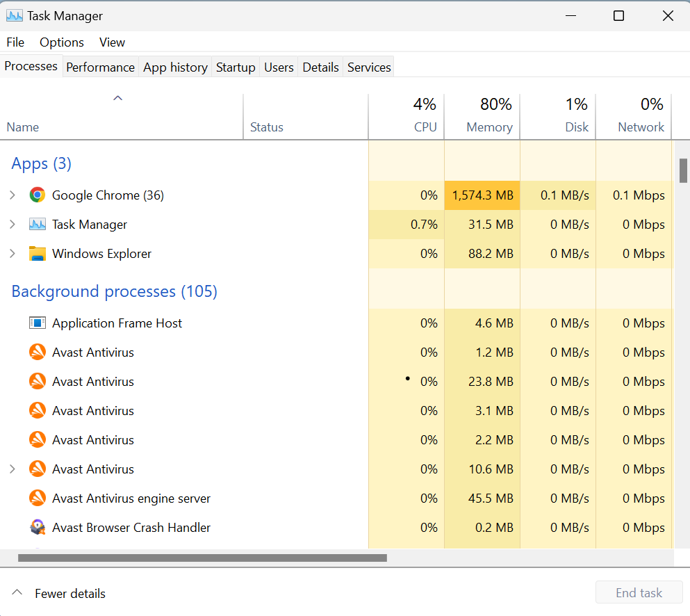Switch to the Performance tab
Image resolution: width=690 pixels, height=616 pixels.
coord(100,67)
